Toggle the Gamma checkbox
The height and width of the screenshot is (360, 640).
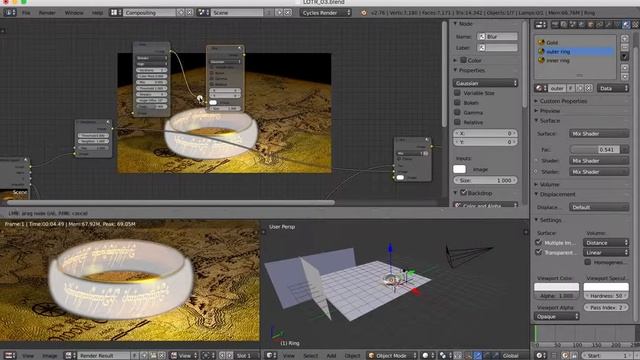457,112
